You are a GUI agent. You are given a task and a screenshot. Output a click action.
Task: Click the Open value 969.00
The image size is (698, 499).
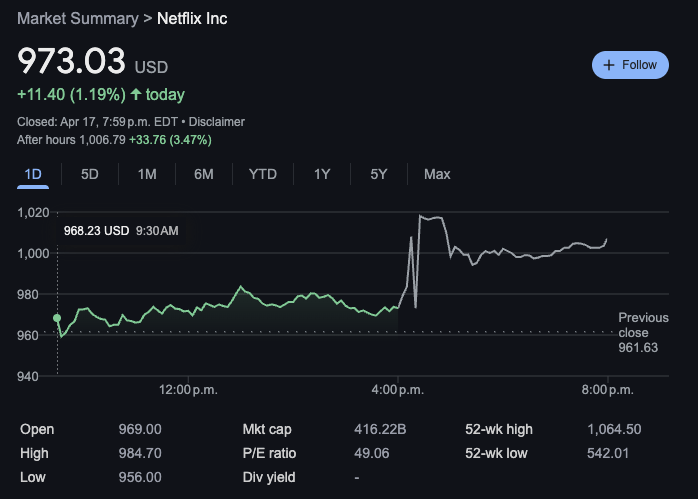point(140,429)
